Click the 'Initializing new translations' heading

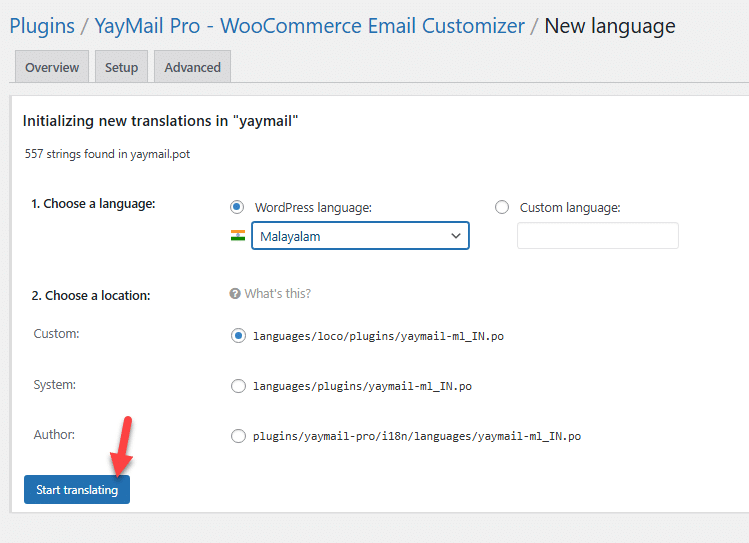160,121
